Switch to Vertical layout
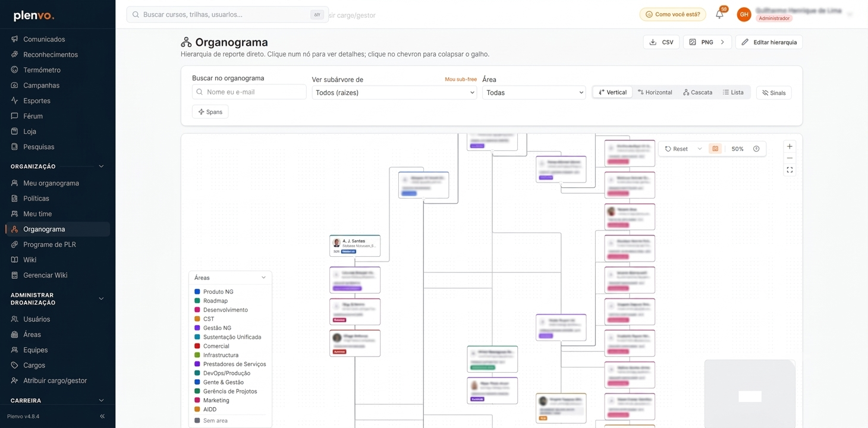The image size is (868, 428). pos(612,92)
